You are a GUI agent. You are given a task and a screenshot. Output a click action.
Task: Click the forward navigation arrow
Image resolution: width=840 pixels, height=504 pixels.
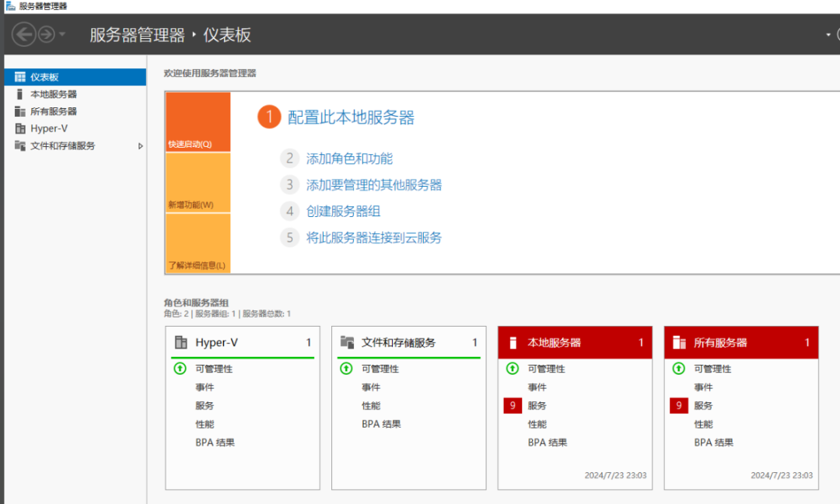(x=47, y=35)
